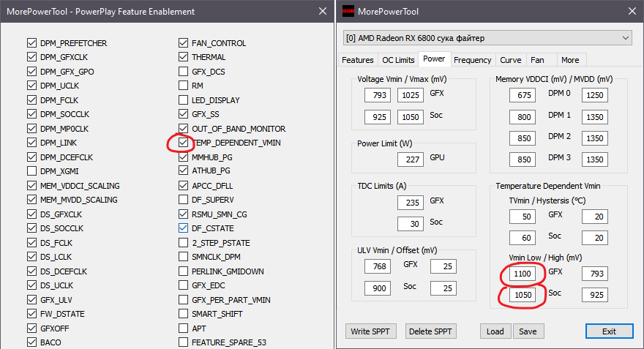Toggle the GFXOFF checkbox

(x=31, y=328)
